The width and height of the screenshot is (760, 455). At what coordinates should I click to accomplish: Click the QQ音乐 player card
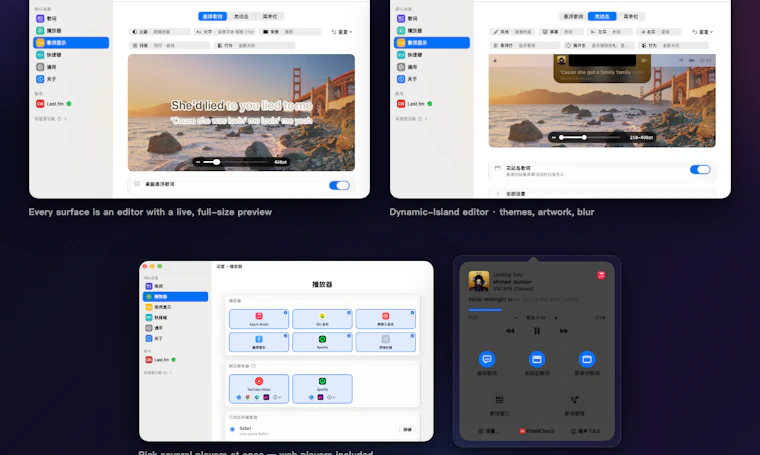(322, 319)
